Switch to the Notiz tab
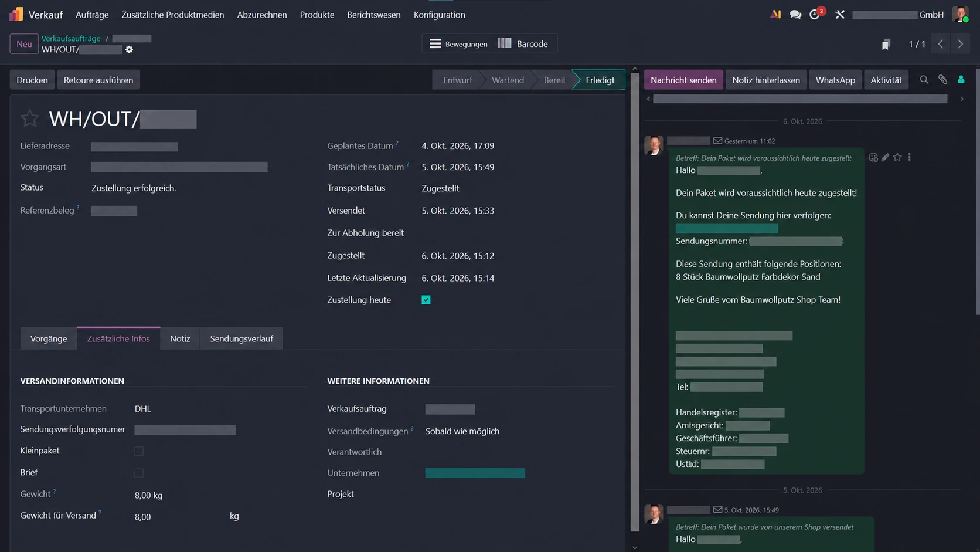The width and height of the screenshot is (980, 552). 180,338
